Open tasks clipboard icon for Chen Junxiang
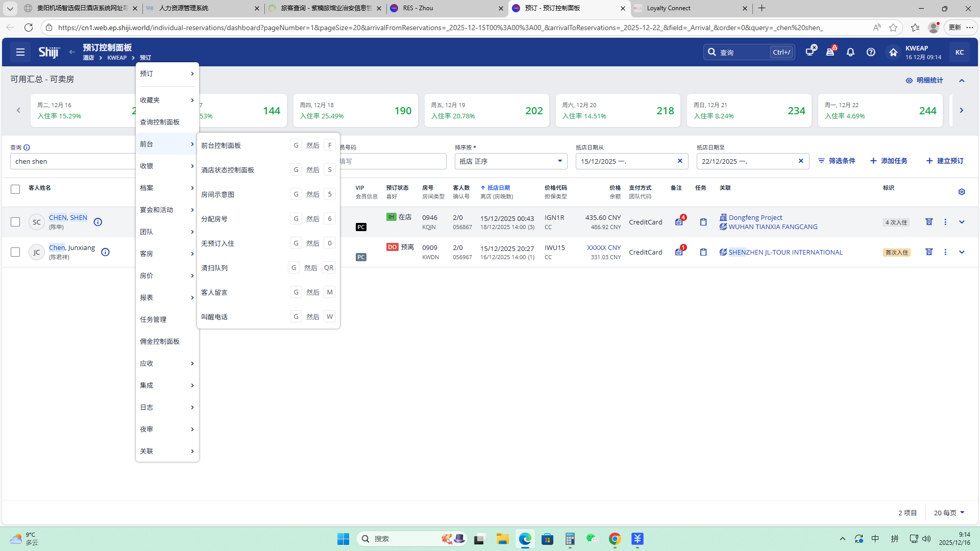980x551 pixels. (x=703, y=252)
